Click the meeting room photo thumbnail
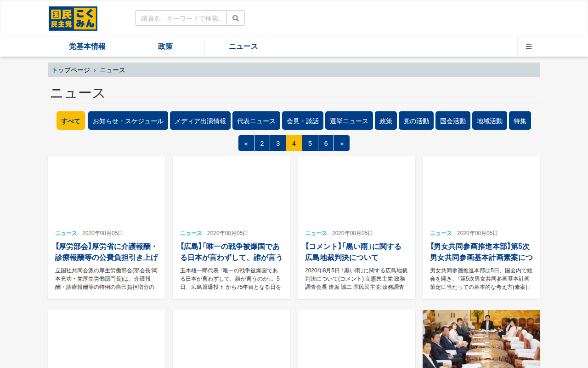 (481, 339)
